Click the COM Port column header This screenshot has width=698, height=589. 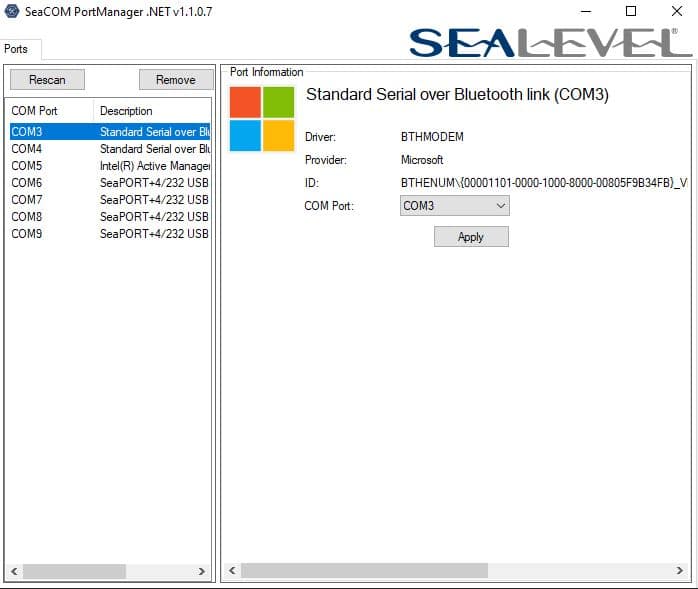pos(50,111)
